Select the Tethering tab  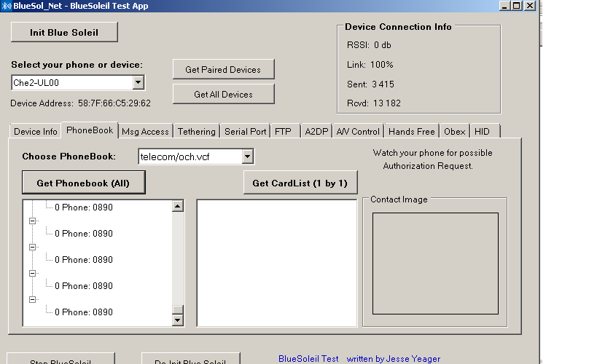tap(197, 132)
